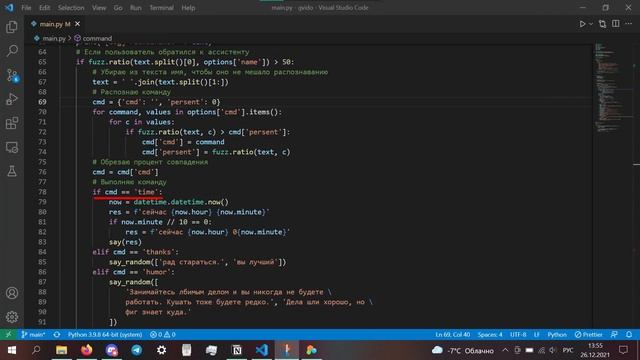Open the notifications bell in status bar
The height and width of the screenshot is (360, 640).
[629, 334]
